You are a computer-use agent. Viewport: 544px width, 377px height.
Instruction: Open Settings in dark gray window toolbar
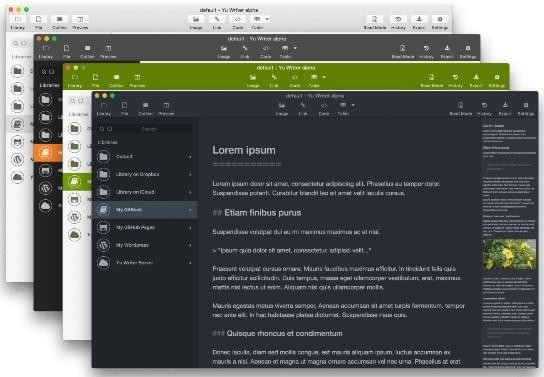(468, 48)
